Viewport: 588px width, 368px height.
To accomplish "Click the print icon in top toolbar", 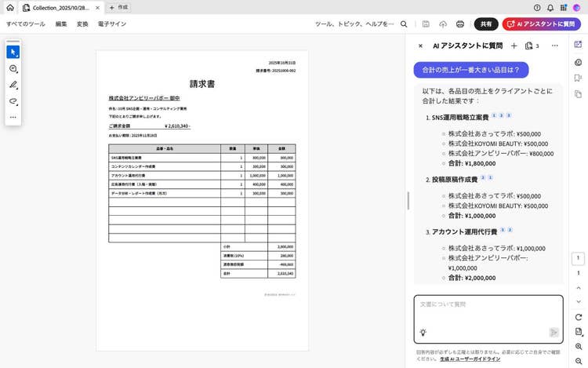I will [x=460, y=24].
